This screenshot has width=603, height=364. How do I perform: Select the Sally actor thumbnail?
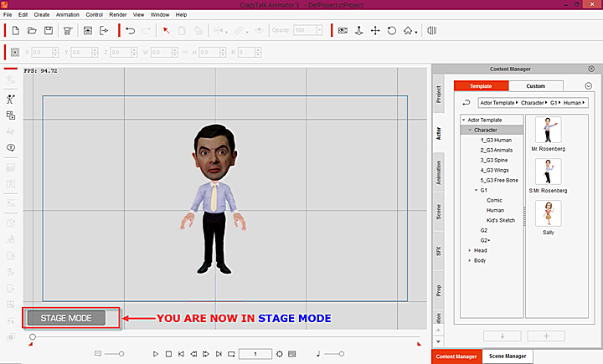(549, 213)
